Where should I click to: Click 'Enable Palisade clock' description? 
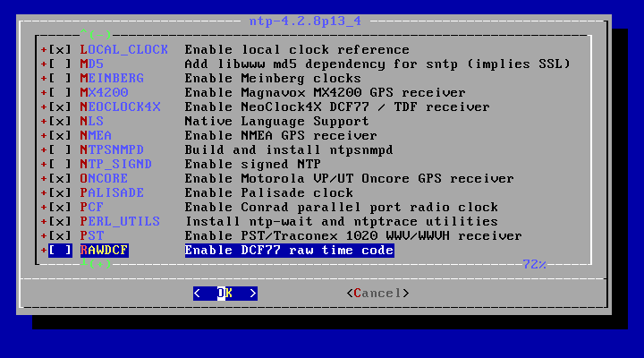pos(269,192)
